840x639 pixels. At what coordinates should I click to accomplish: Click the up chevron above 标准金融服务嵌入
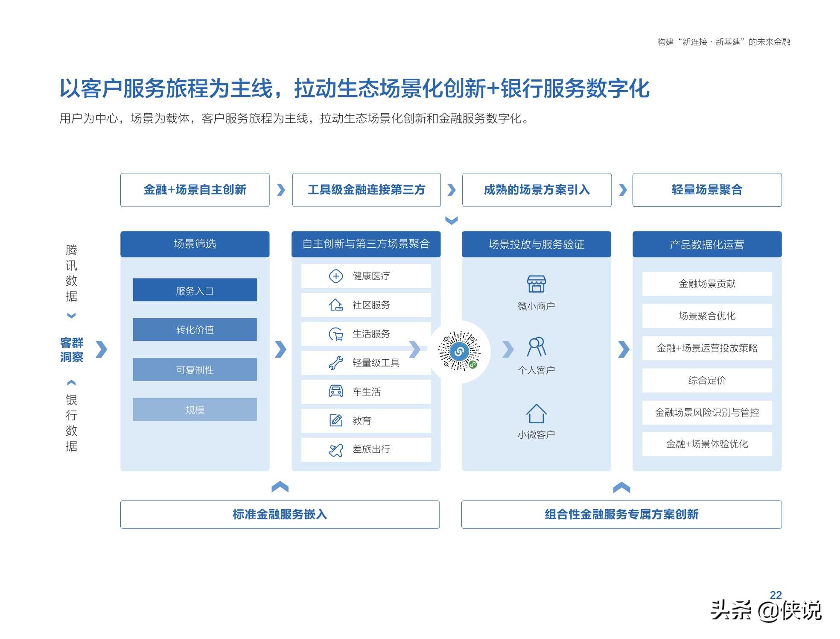[x=280, y=487]
